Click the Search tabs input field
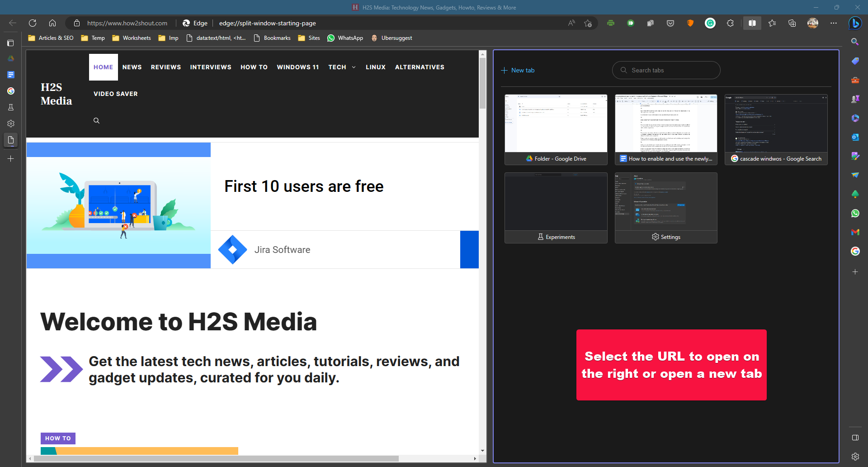 pos(666,70)
